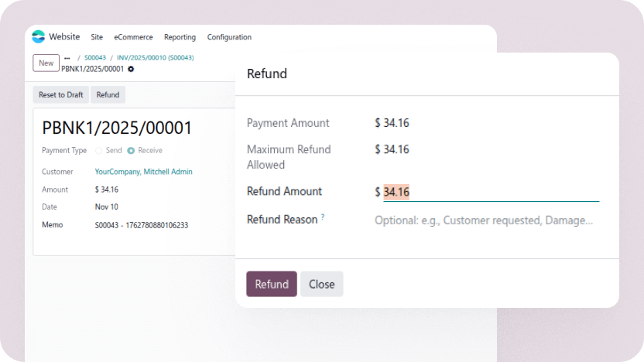Confirm with the purple Refund dialog button
This screenshot has width=644, height=362.
pos(272,284)
